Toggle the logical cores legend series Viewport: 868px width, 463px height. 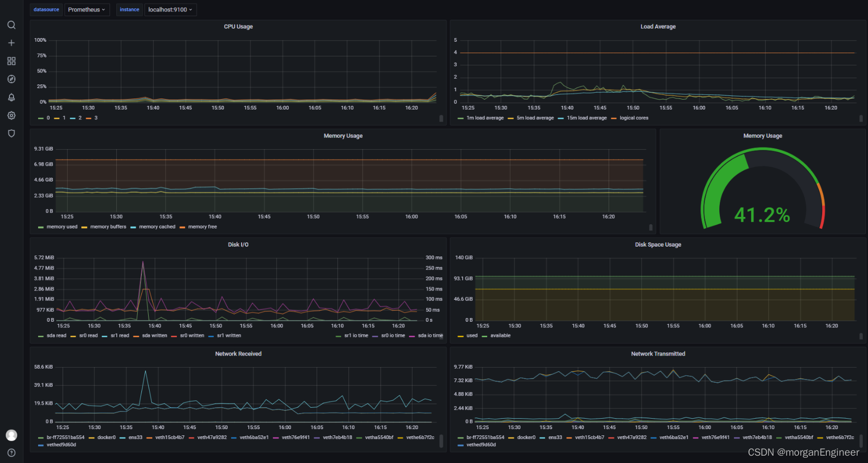pyautogui.click(x=634, y=118)
